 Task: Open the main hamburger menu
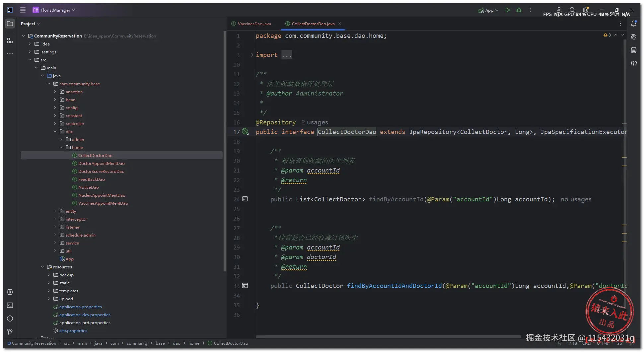tap(23, 10)
